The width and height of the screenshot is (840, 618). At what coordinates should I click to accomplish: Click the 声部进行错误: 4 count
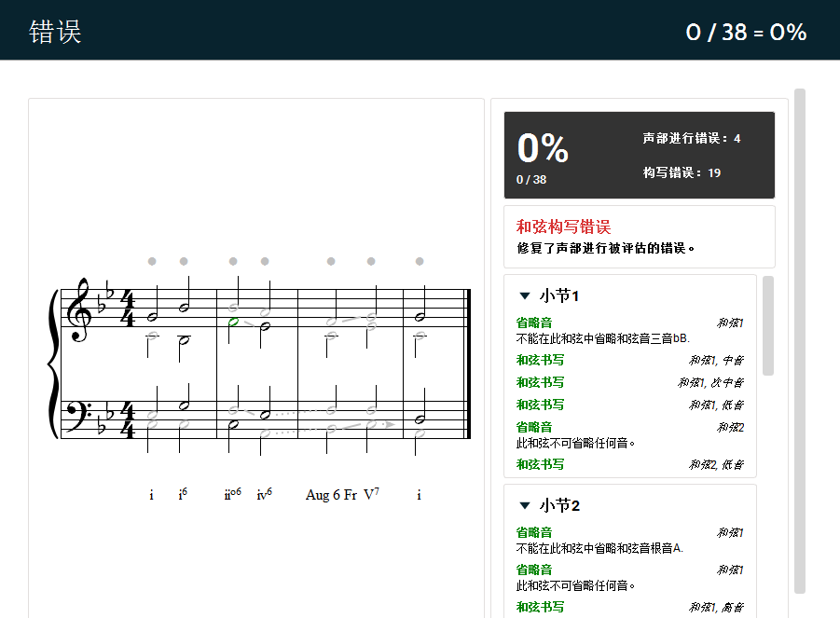point(692,139)
